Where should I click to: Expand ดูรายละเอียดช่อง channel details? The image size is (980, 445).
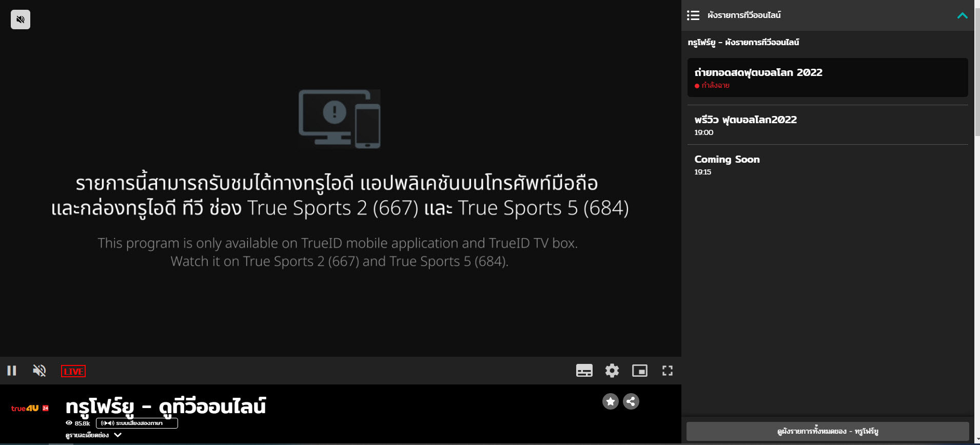(93, 435)
